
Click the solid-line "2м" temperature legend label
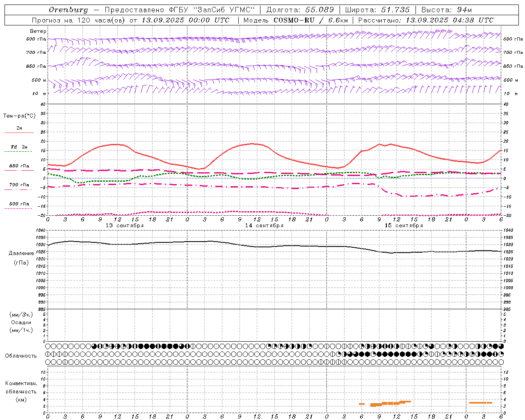click(x=19, y=128)
